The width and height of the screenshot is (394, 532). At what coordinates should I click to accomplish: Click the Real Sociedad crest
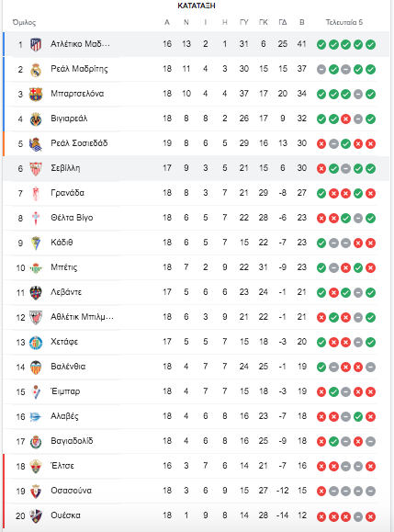coord(36,144)
